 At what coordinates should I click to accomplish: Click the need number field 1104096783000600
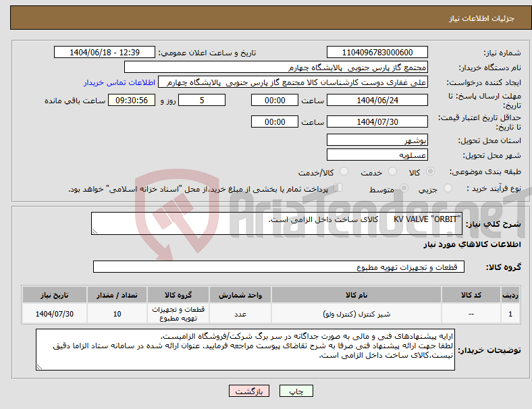(377, 52)
